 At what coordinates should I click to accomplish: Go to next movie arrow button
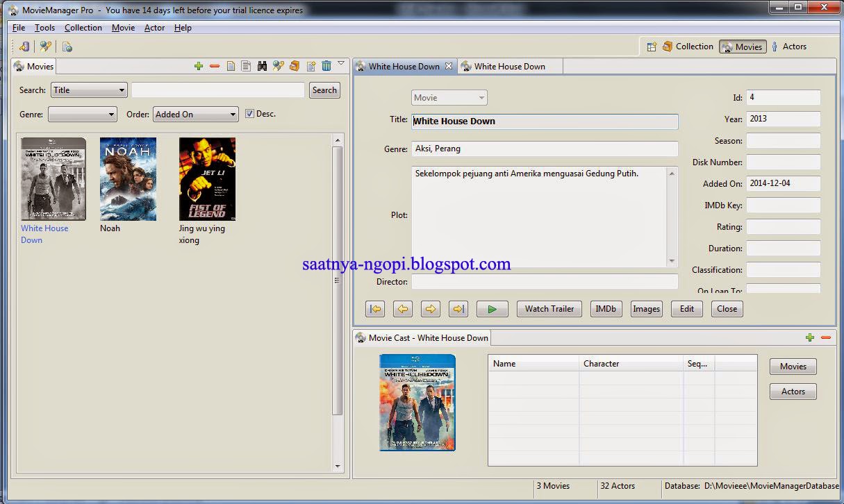tap(431, 309)
